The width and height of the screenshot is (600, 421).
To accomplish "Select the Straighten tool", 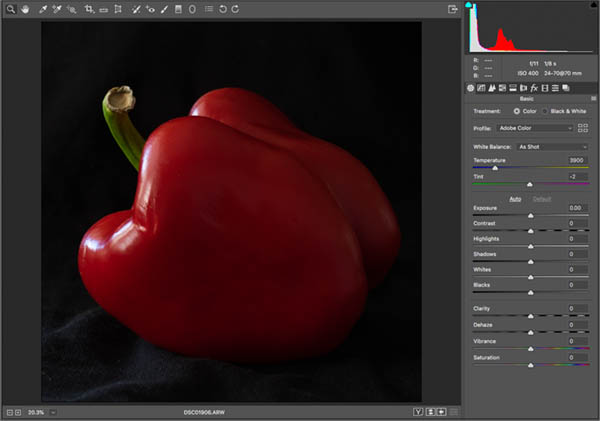I will [x=104, y=10].
